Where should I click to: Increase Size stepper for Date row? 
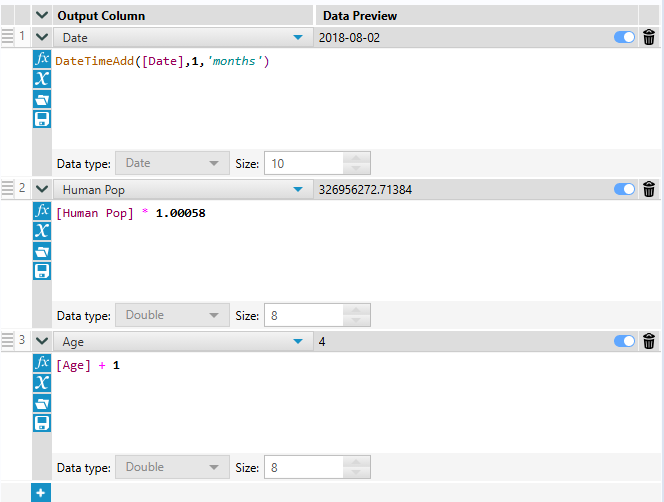coord(356,158)
